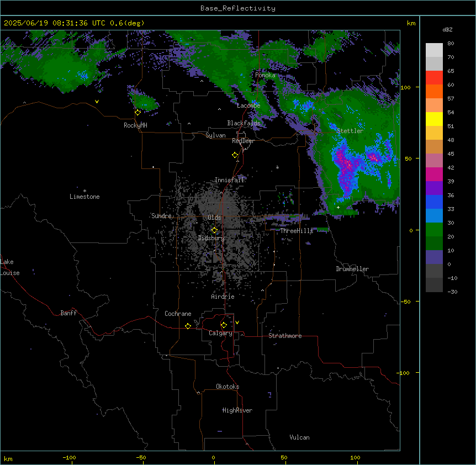Click the Lacombe city label
Image resolution: width=476 pixels, height=465 pixels.
(x=248, y=105)
